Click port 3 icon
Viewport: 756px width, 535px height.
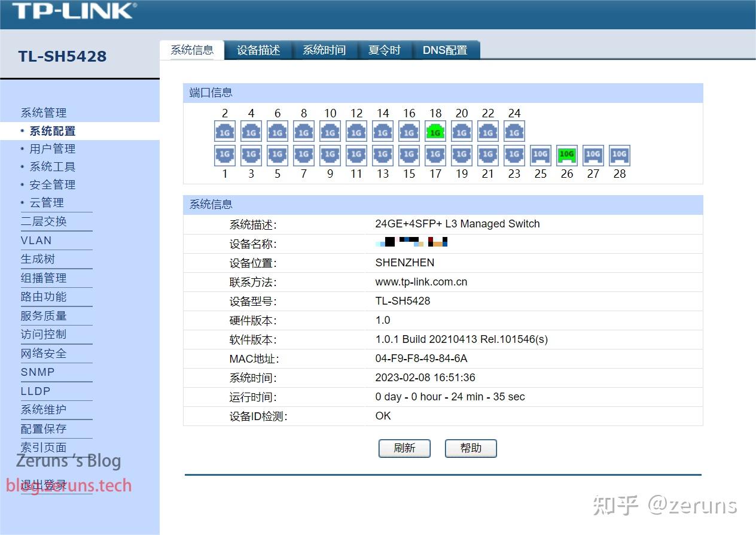tap(251, 156)
